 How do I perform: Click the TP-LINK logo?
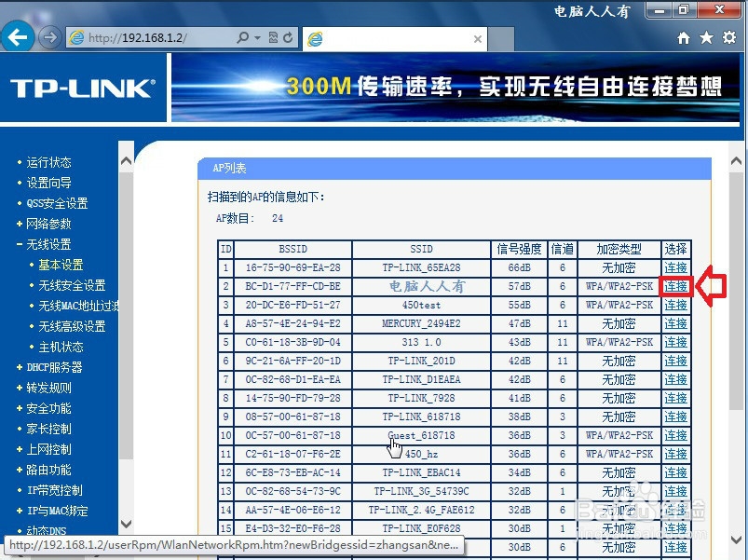click(83, 89)
